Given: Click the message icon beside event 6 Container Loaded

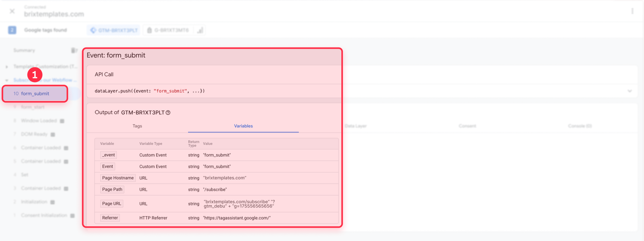Looking at the screenshot, I should point(66,148).
